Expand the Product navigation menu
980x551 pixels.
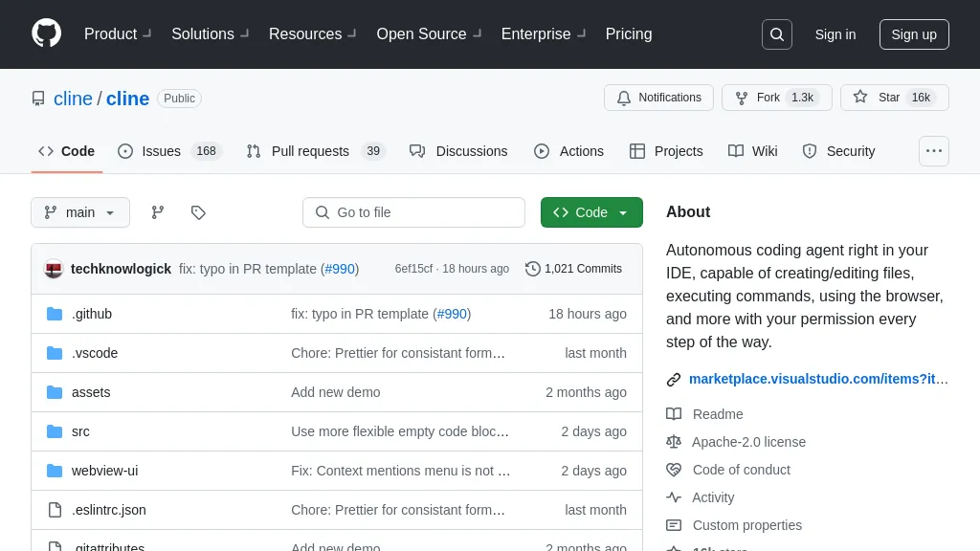118,33
